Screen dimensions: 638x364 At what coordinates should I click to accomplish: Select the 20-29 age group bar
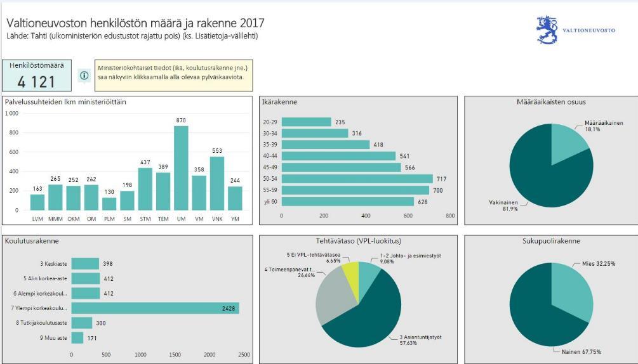click(307, 122)
